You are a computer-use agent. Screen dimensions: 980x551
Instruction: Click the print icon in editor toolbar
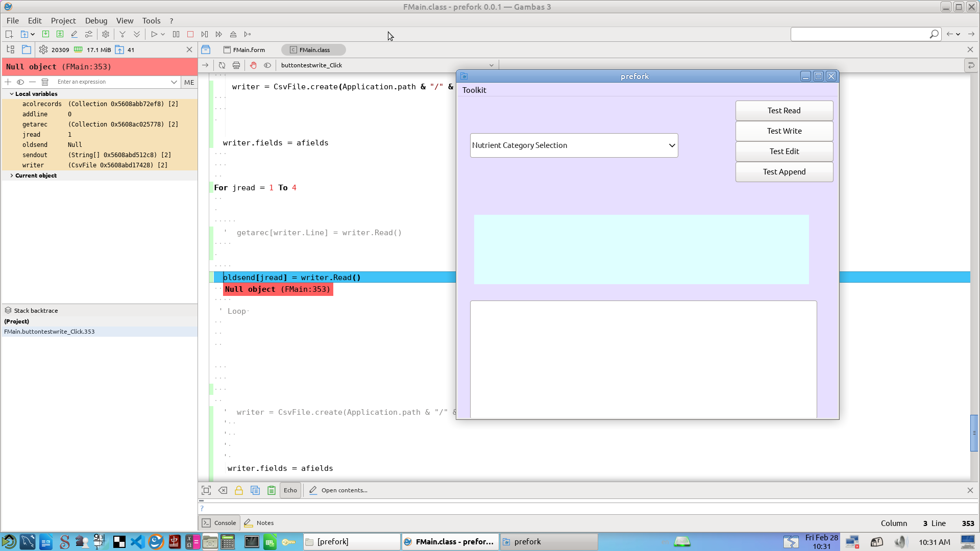[236, 65]
